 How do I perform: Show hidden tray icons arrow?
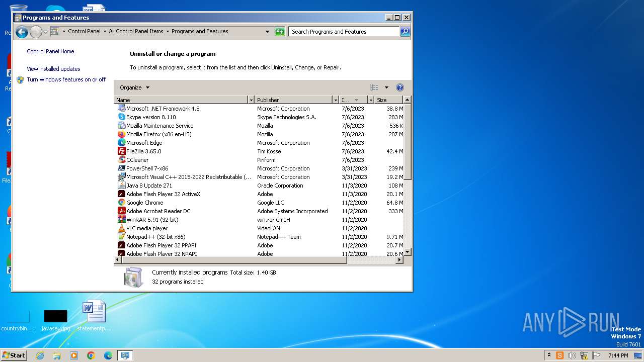(549, 355)
